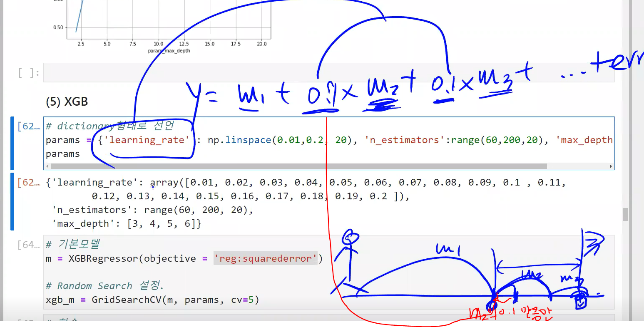Click output line 'max_depth': [3, 4, 5, 6]

(127, 223)
